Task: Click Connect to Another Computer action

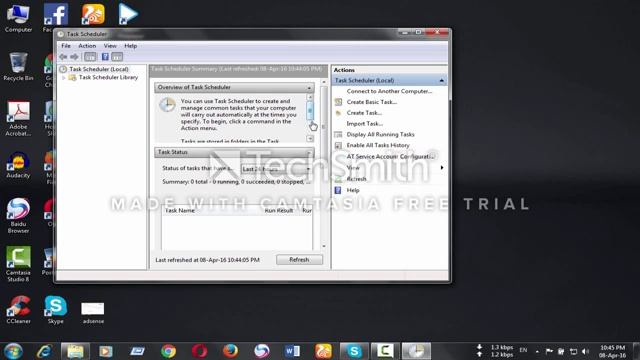Action: (389, 91)
